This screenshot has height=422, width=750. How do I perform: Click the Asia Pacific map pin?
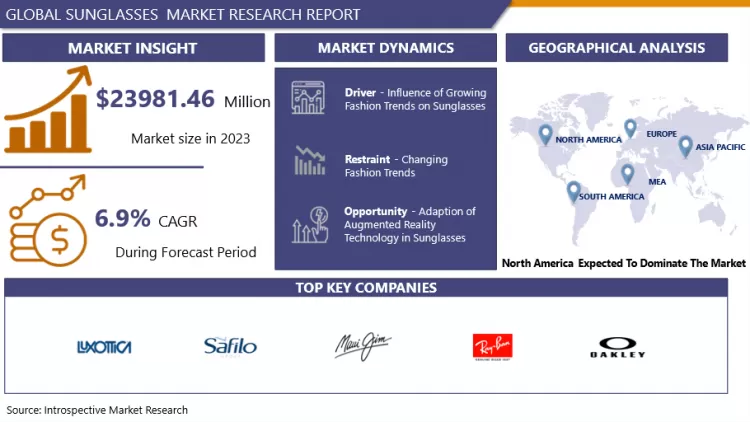pos(685,146)
